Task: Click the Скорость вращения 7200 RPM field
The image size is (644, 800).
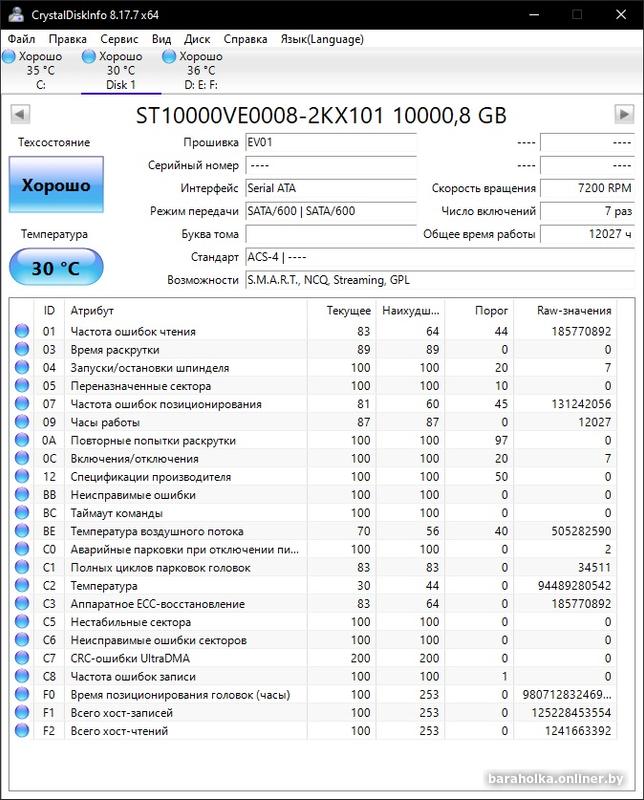Action: (587, 188)
